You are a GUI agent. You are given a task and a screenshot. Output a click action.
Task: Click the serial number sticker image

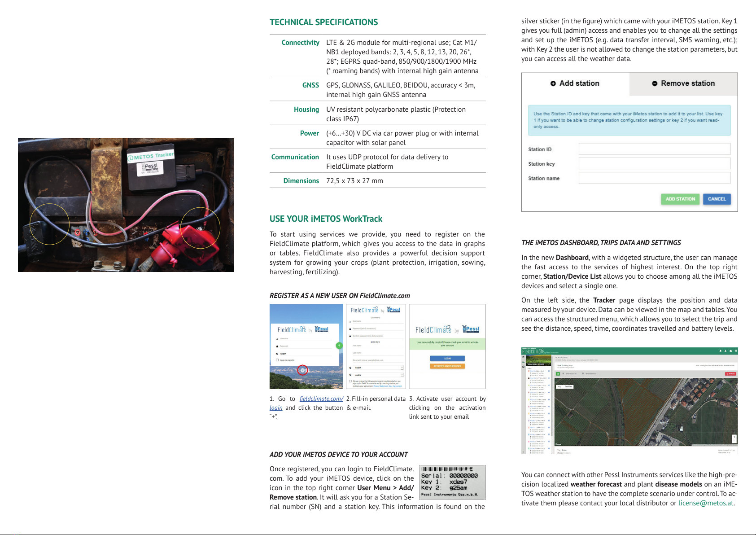pos(452,482)
